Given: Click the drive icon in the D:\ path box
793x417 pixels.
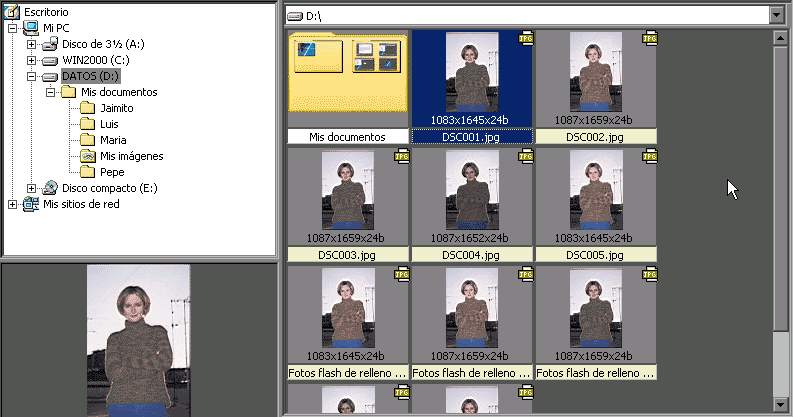Looking at the screenshot, I should tap(294, 17).
